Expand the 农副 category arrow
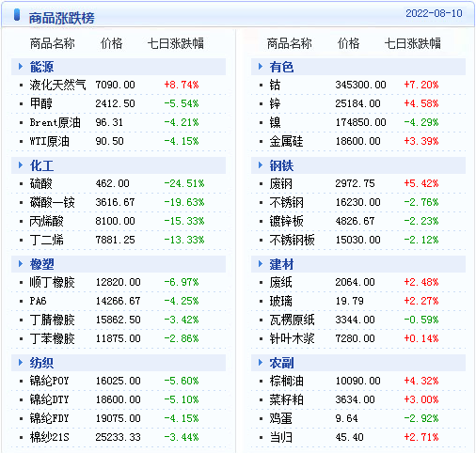The height and width of the screenshot is (453, 476). click(261, 363)
